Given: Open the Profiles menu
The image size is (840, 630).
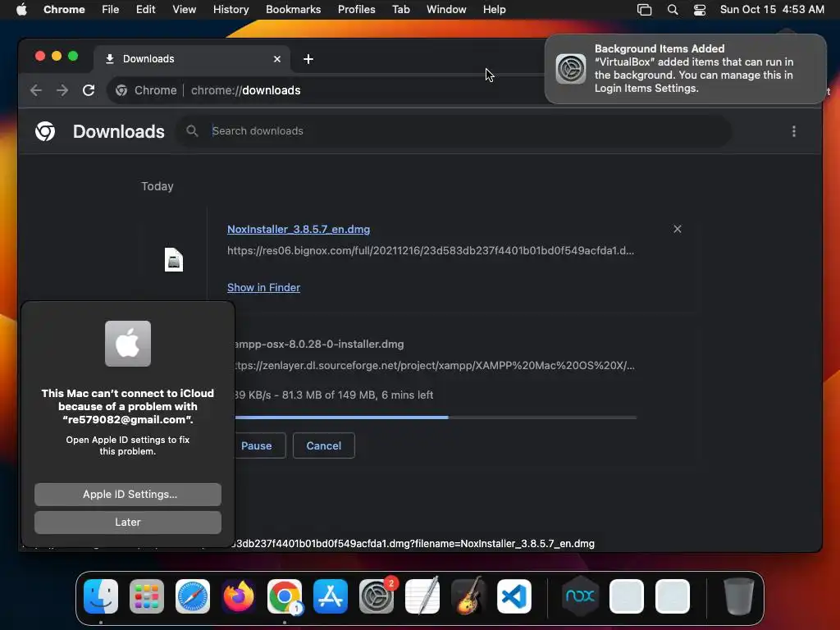Looking at the screenshot, I should click(x=356, y=9).
